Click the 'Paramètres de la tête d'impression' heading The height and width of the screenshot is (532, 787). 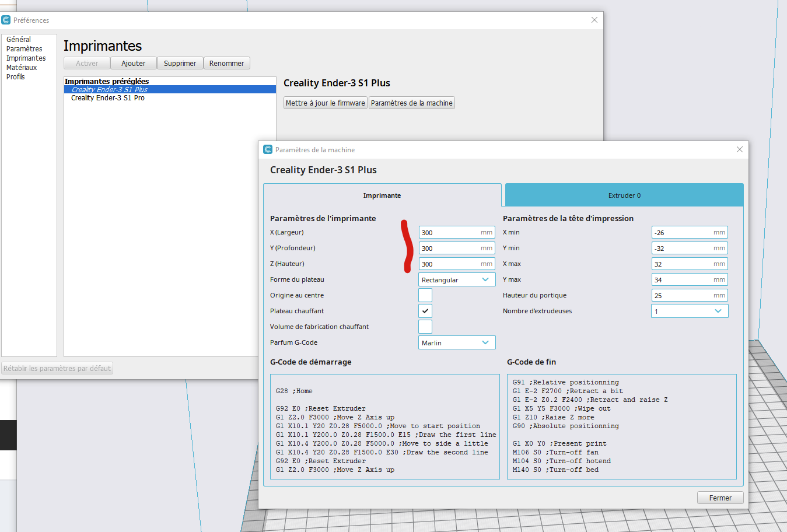point(568,218)
